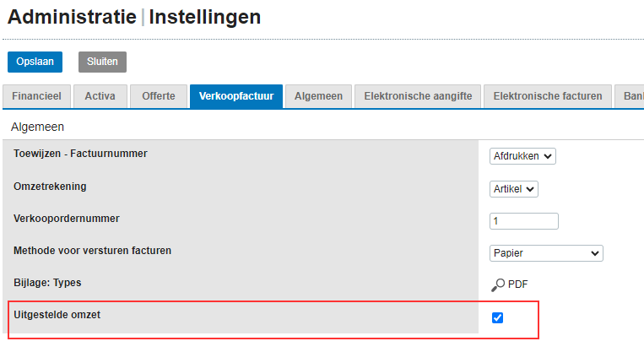Open the Elektronische facturen tab
This screenshot has height=352, width=644.
(548, 96)
